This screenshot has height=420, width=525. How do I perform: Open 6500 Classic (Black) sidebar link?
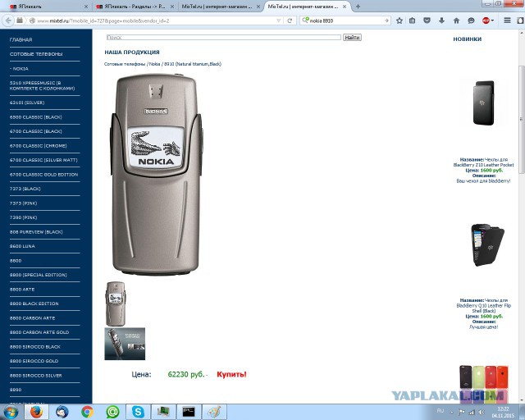[36, 116]
